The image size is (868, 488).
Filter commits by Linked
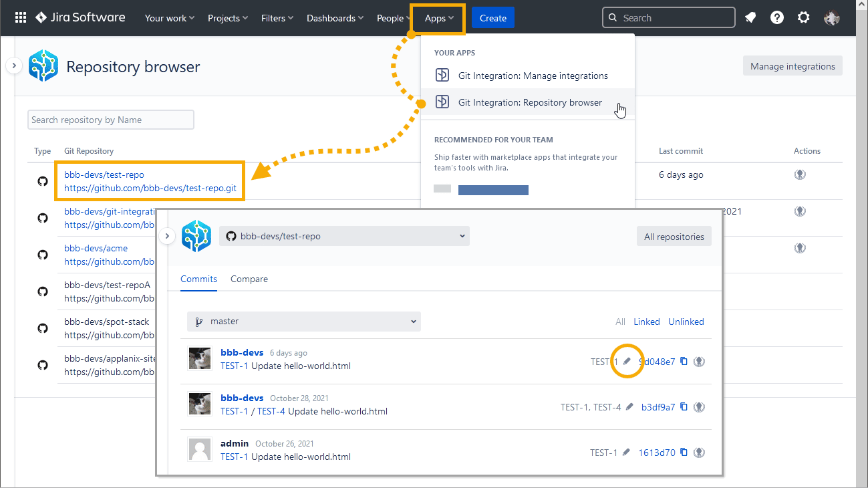[646, 322]
